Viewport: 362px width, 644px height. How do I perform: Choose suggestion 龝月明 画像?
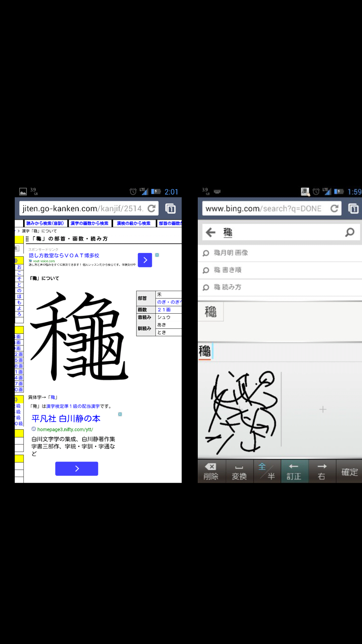point(280,253)
